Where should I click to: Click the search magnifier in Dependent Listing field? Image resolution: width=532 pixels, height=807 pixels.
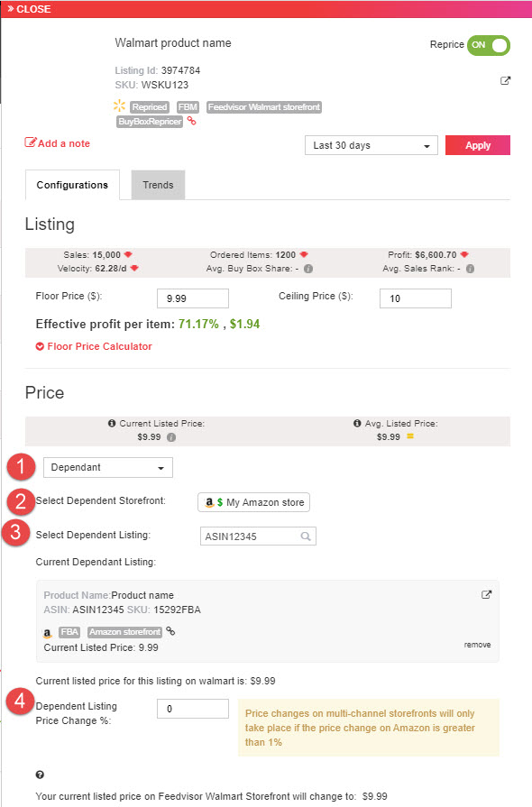(x=306, y=536)
